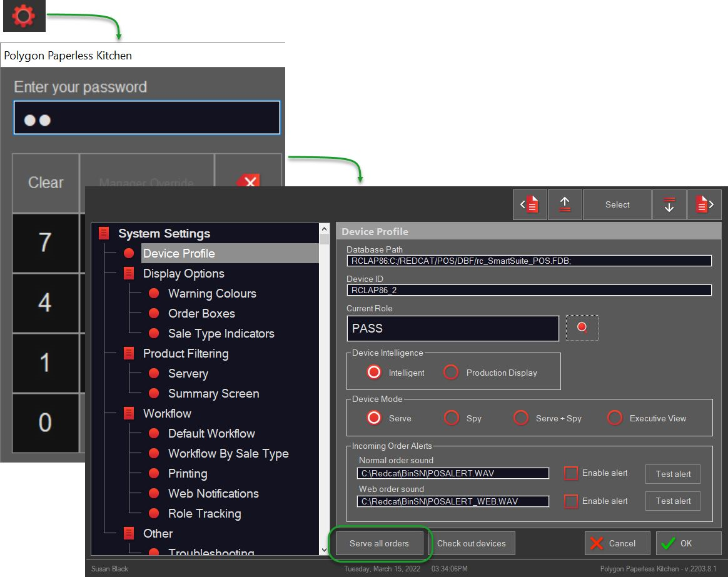This screenshot has height=577, width=728.
Task: Open Printing settings
Action: coord(188,473)
